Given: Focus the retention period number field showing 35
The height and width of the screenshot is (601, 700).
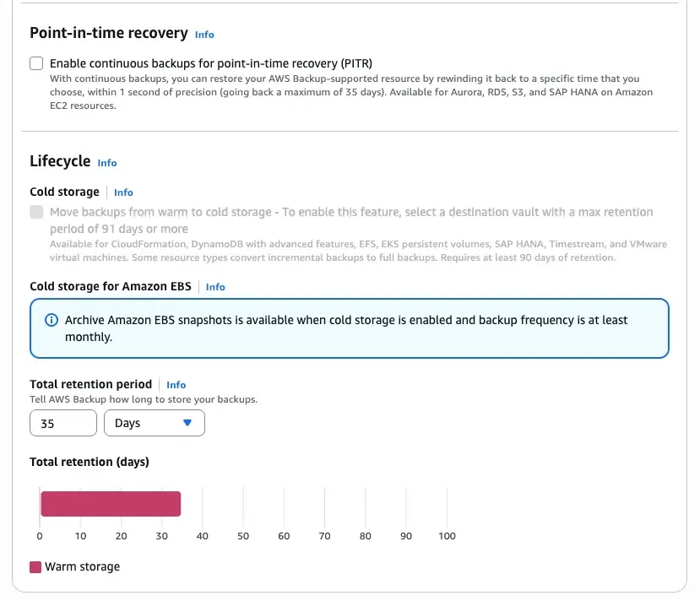Looking at the screenshot, I should pos(63,424).
